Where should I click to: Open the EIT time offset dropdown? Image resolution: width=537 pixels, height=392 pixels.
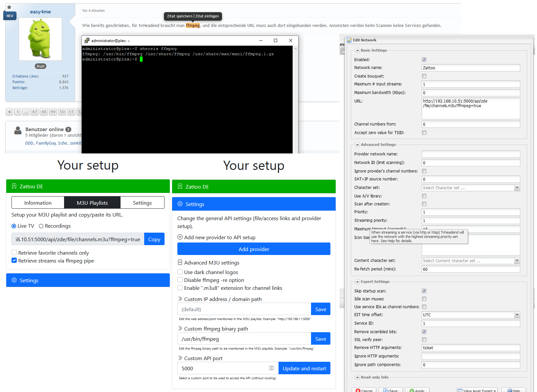click(517, 315)
